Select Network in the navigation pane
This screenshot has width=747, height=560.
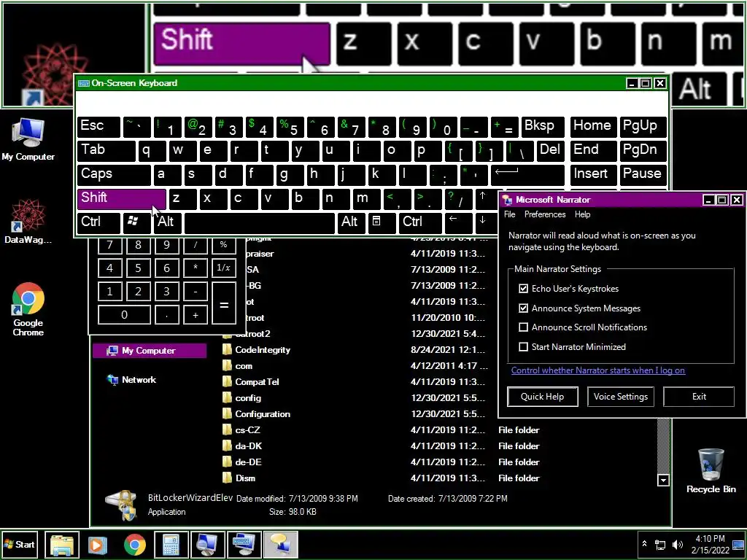(139, 379)
